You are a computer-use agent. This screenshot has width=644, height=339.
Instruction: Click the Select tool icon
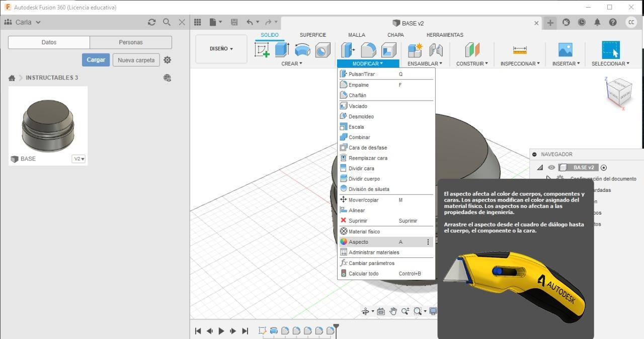tap(611, 50)
